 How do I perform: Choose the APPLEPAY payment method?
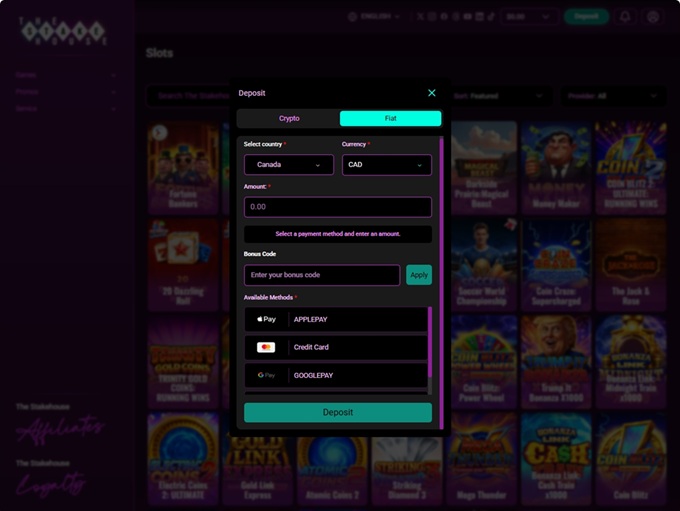336,319
